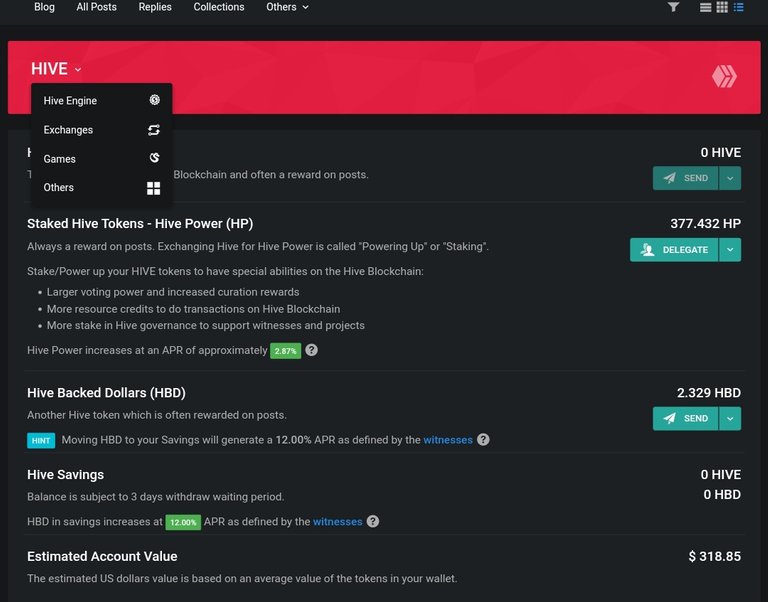Viewport: 768px width, 602px height.
Task: Expand dropdown arrow next to HBD Send
Action: pyautogui.click(x=730, y=418)
